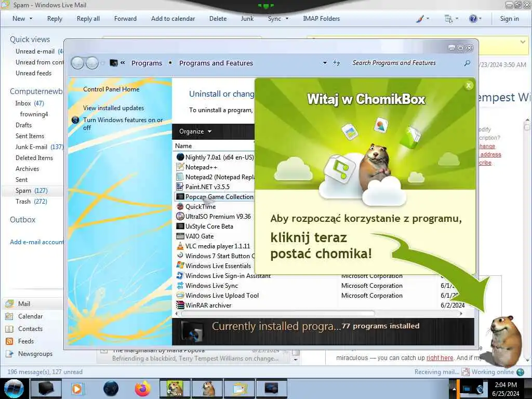
Task: Click the ChomikBox hamster character
Action: tap(504, 341)
